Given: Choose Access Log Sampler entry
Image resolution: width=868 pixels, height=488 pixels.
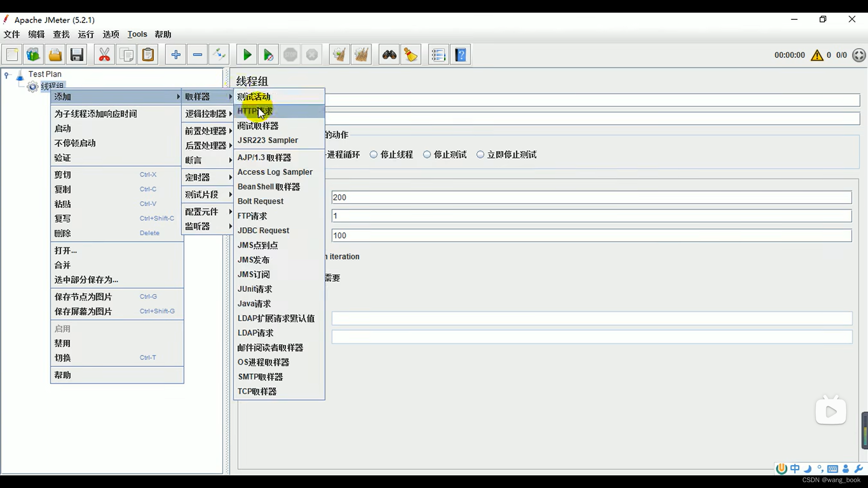Looking at the screenshot, I should pos(279,172).
